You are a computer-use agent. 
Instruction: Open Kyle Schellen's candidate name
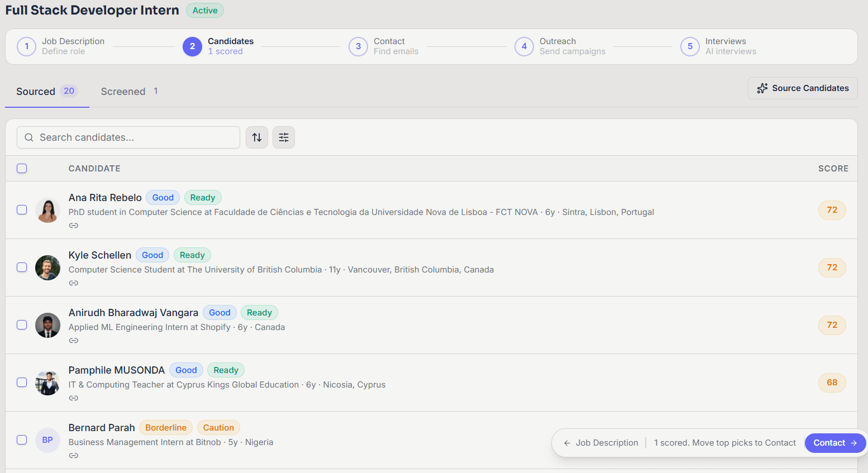pos(100,255)
